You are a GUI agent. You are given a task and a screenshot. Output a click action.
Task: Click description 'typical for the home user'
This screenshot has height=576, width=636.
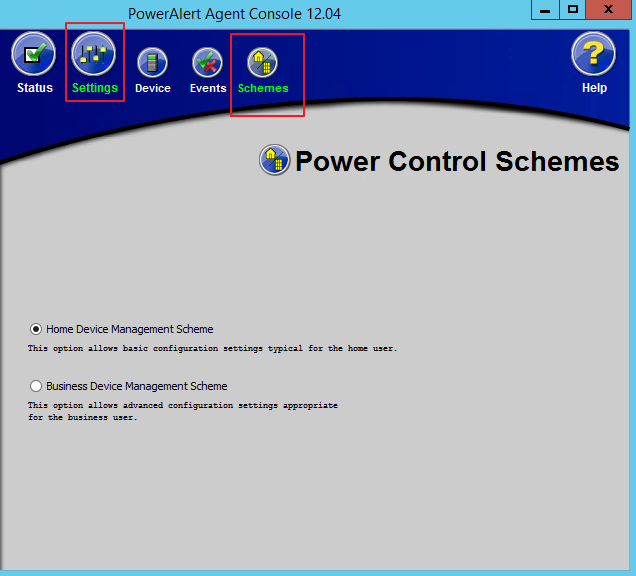[x=332, y=348]
